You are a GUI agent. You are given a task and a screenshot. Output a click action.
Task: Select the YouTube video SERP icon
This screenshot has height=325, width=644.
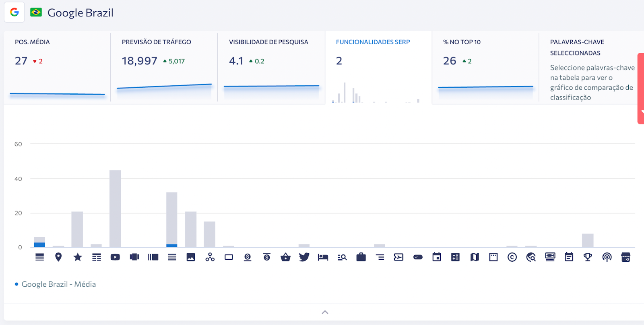[x=115, y=257]
